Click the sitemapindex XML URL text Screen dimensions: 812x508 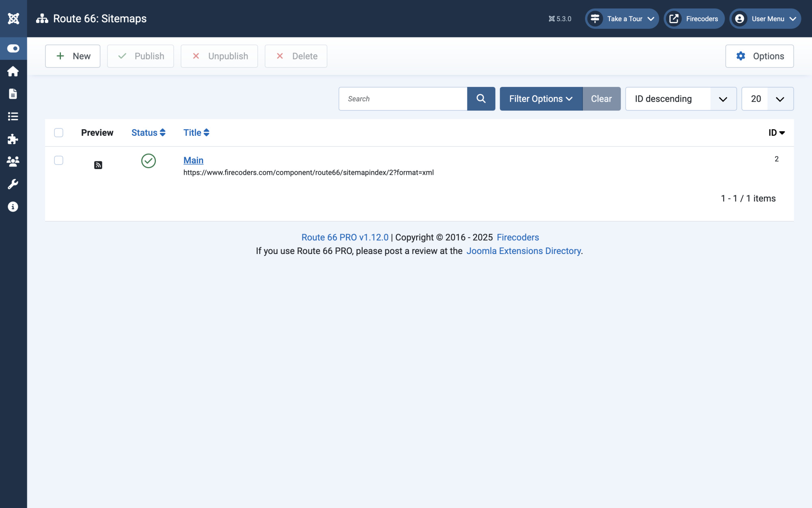(x=309, y=172)
